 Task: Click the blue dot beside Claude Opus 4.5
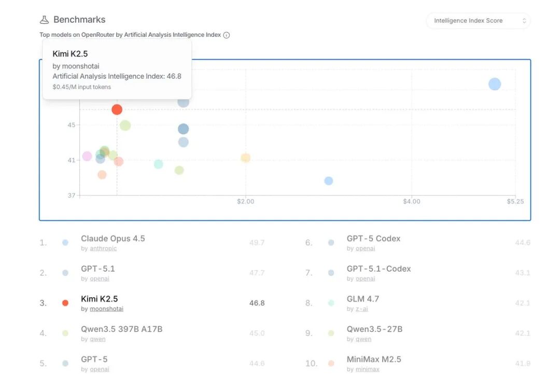coord(65,243)
